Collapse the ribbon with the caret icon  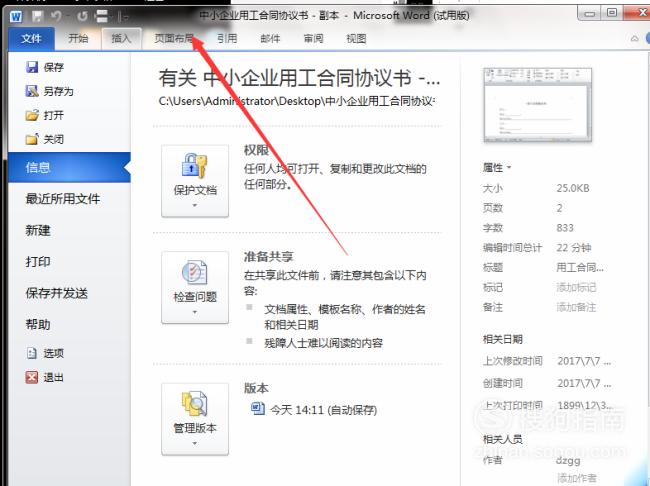[x=634, y=39]
